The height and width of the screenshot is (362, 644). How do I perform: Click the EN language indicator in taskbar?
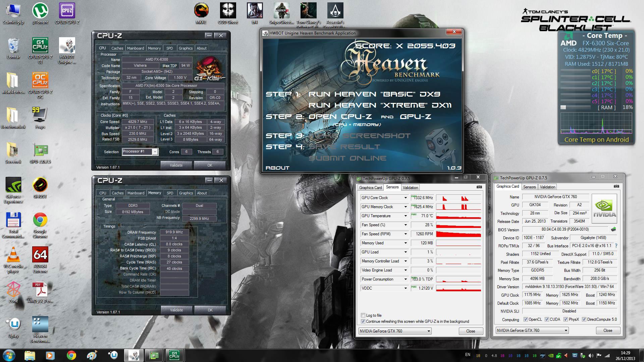468,355
